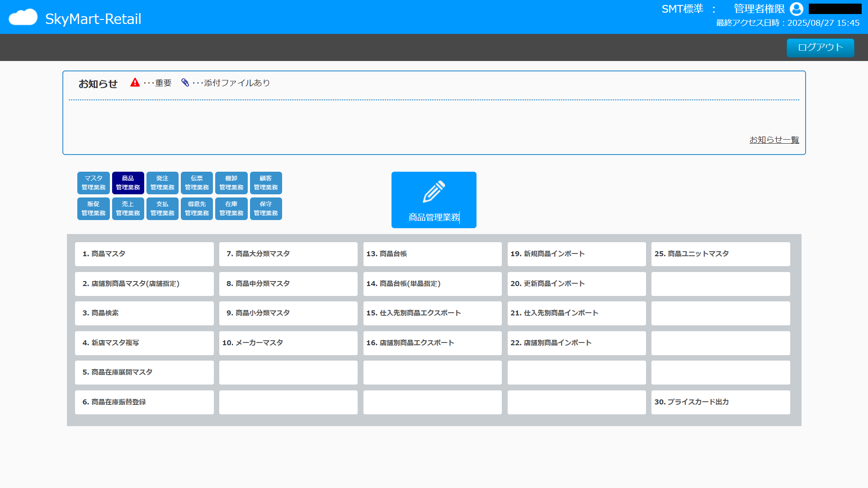Image resolution: width=868 pixels, height=488 pixels.
Task: Switch to the 発注管理業務 tab
Action: click(x=162, y=183)
